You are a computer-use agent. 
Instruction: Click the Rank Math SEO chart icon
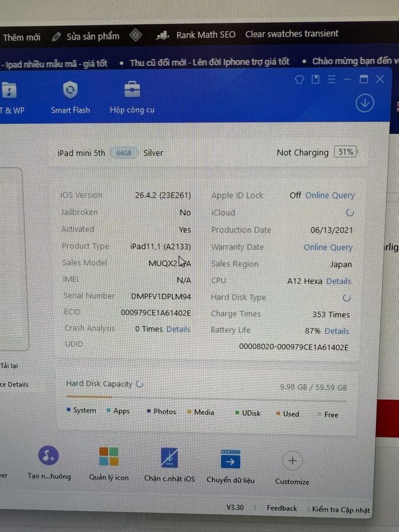point(163,35)
